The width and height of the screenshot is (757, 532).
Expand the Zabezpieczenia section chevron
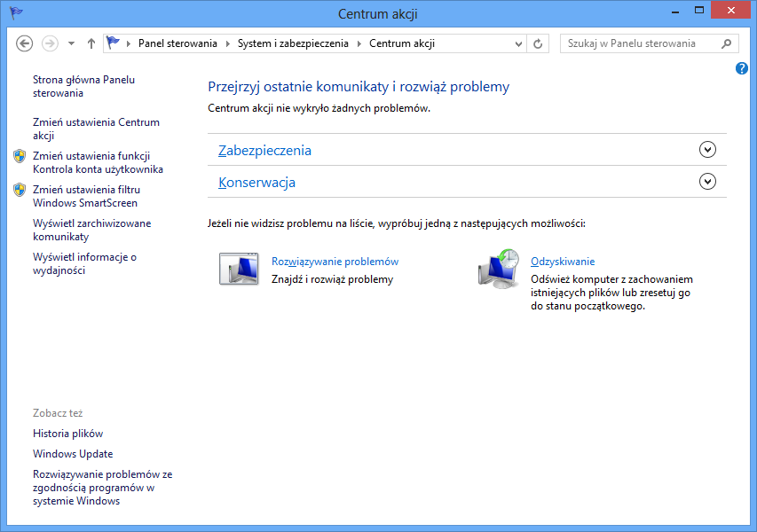[707, 150]
